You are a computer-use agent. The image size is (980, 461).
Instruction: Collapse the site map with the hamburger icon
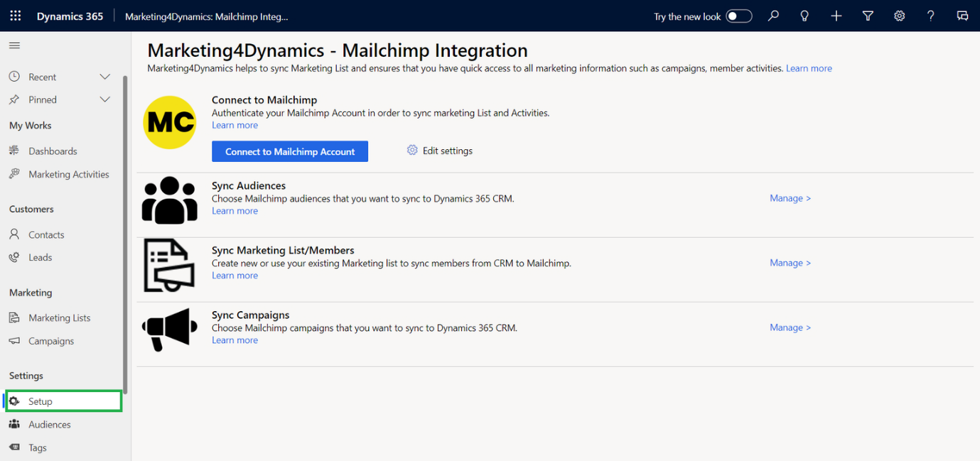pyautogui.click(x=14, y=44)
